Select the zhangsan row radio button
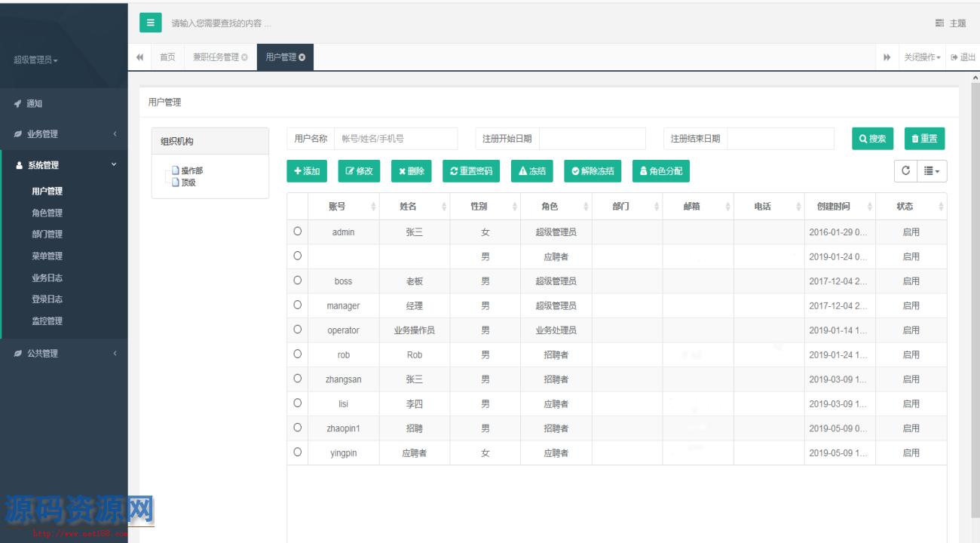The width and height of the screenshot is (980, 543). click(298, 379)
